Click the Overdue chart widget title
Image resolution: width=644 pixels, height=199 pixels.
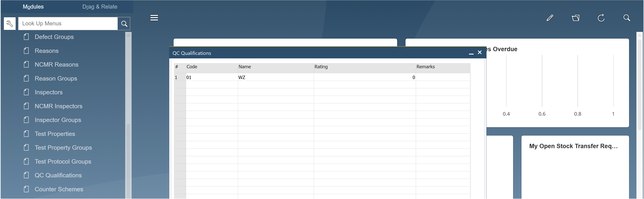coord(502,49)
